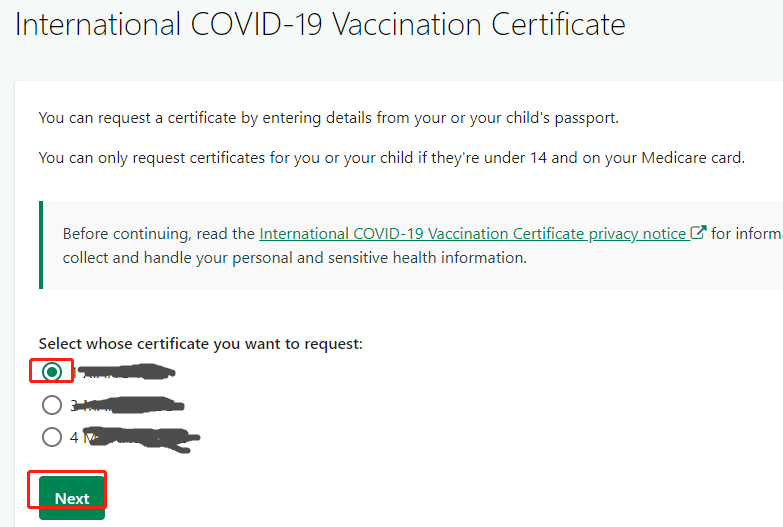783x527 pixels.
Task: Select the first highlighted radio button option
Action: (x=52, y=372)
